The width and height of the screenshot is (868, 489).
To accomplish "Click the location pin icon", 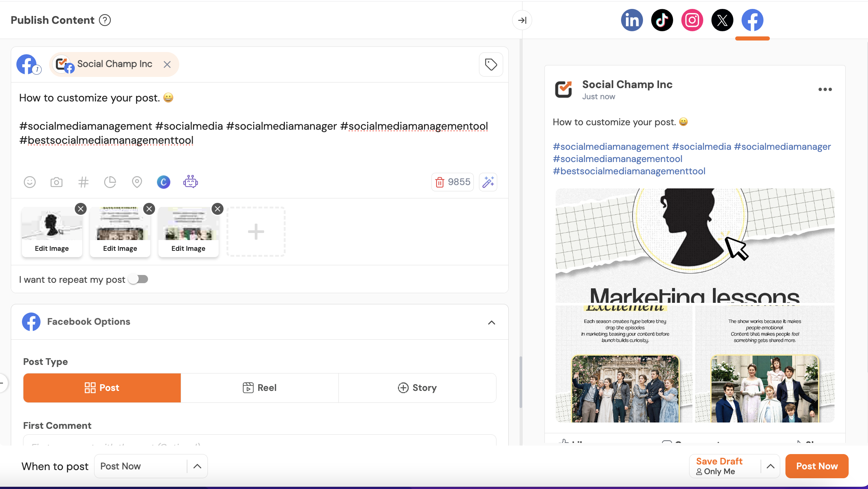I will (x=137, y=182).
